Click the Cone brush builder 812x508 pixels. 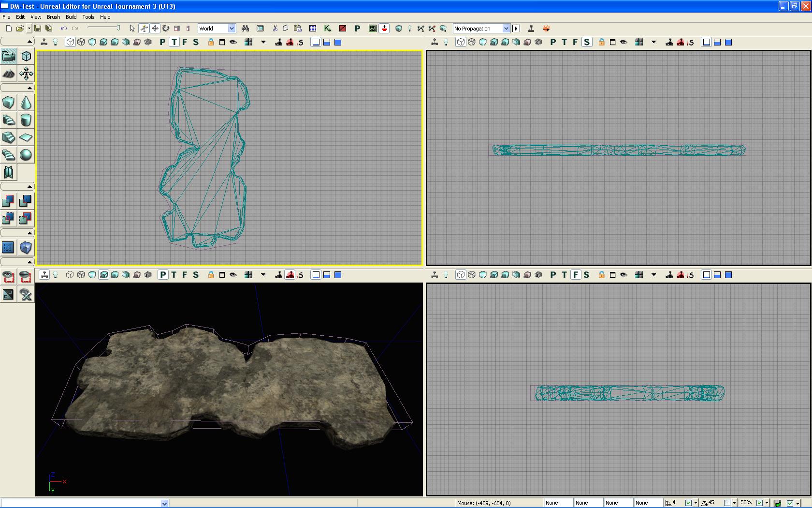26,103
